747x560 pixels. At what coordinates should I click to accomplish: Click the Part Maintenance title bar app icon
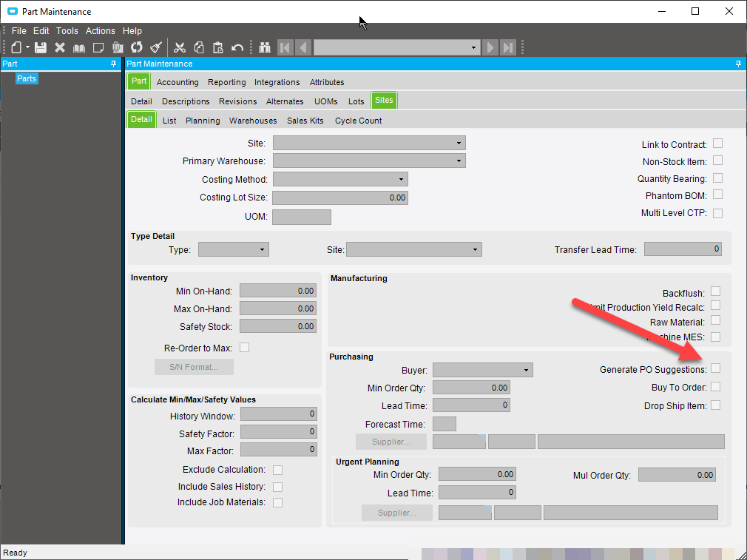13,11
